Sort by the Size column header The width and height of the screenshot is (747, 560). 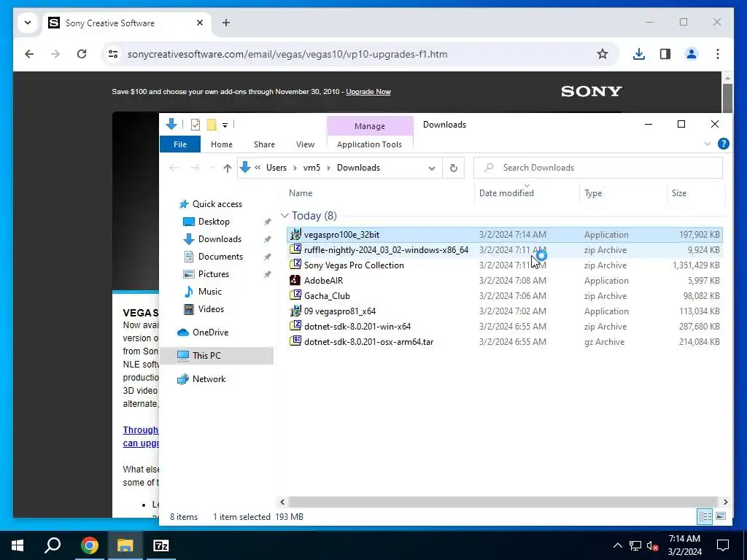point(695,192)
